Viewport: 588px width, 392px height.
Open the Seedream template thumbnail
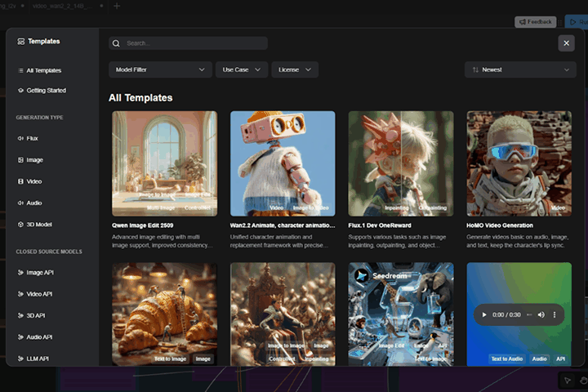[401, 314]
